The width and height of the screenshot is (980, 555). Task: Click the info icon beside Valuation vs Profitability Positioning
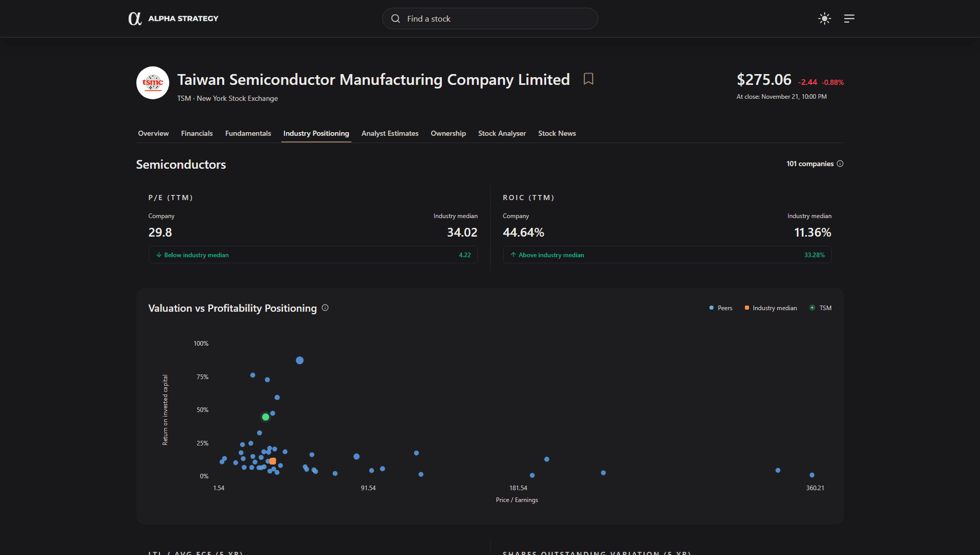click(325, 308)
